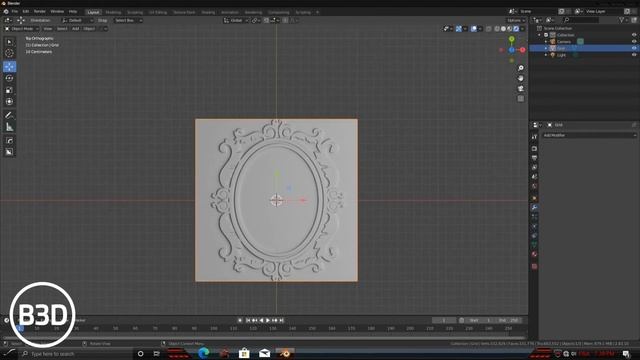
Task: Open the Add Modifier dropdown
Action: coord(589,136)
